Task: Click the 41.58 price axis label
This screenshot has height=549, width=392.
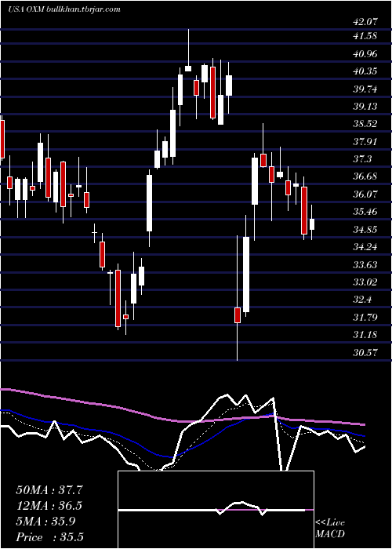Action: coord(365,36)
